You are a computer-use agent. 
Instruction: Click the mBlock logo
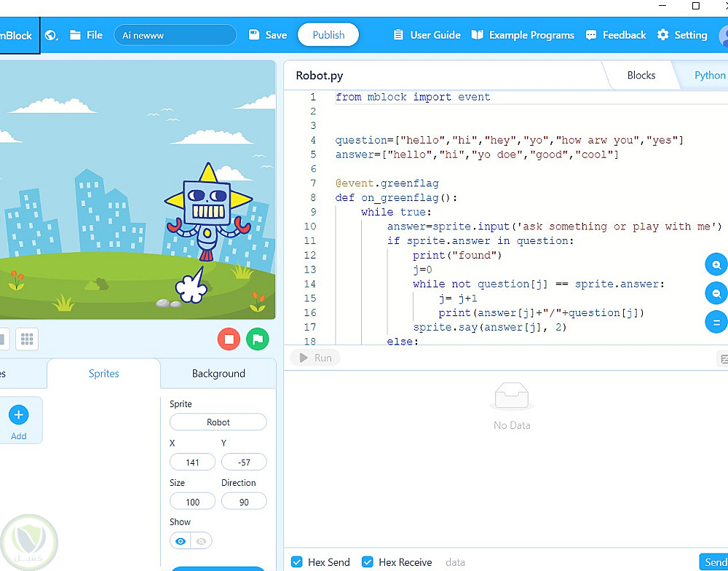pyautogui.click(x=16, y=35)
